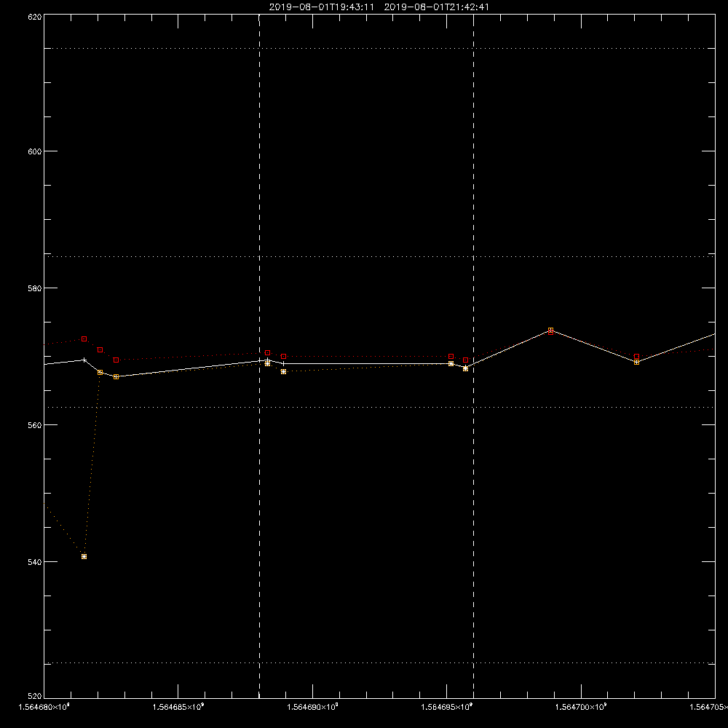Click x-axis label 1.564700×10⁹
Image resolution: width=728 pixels, height=728 pixels.
pos(581,707)
